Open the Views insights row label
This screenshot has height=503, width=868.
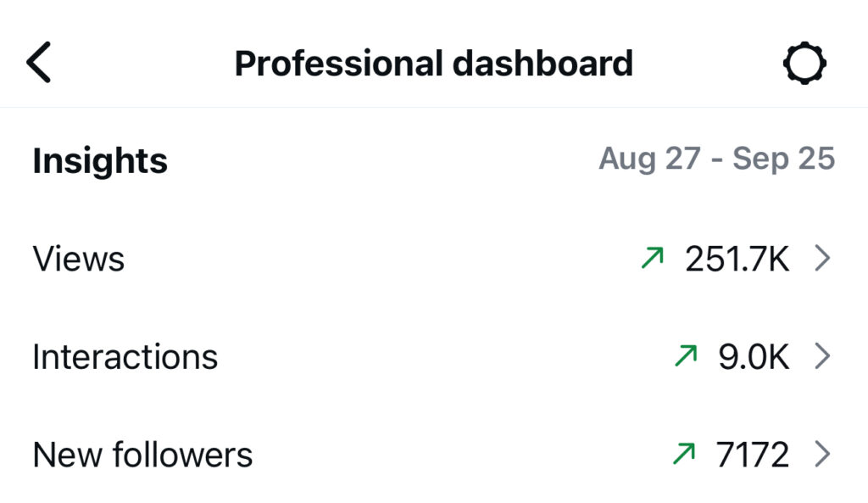point(79,260)
